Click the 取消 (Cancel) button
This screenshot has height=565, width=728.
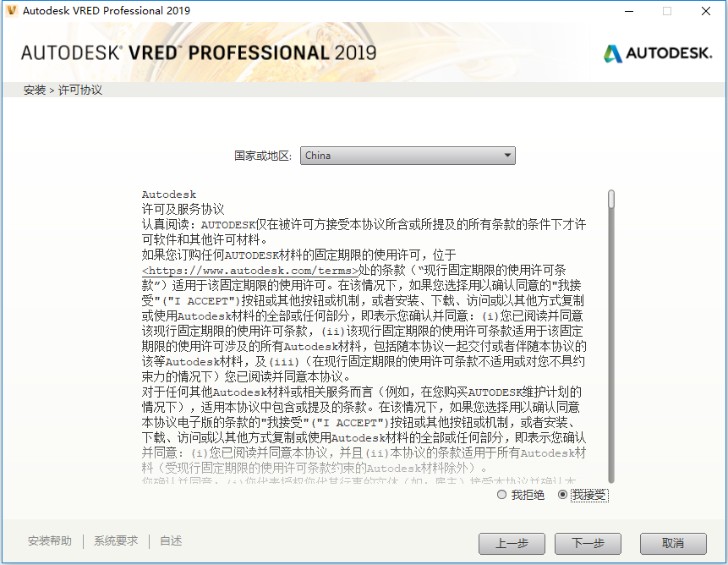point(673,543)
